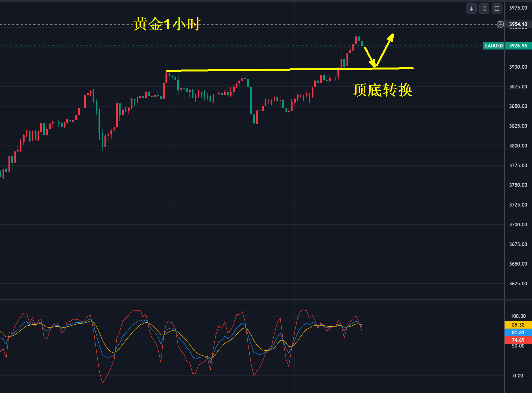The width and height of the screenshot is (532, 393).
Task: Click the 3954.10 crosshair price label
Action: coord(518,24)
